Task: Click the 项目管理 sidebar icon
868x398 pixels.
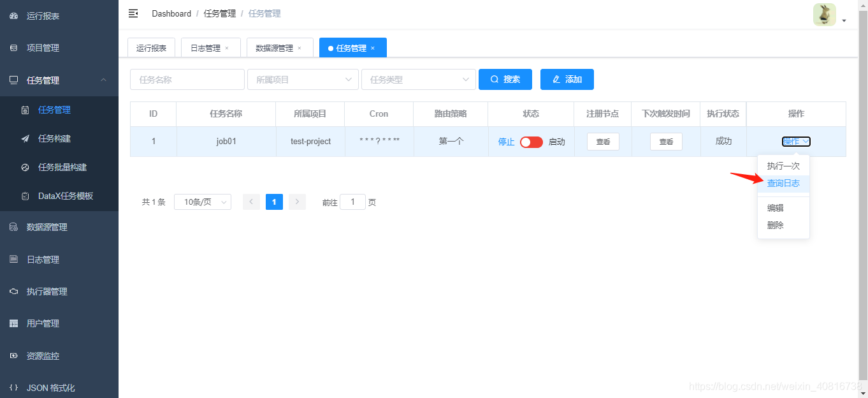Action: pyautogui.click(x=13, y=48)
